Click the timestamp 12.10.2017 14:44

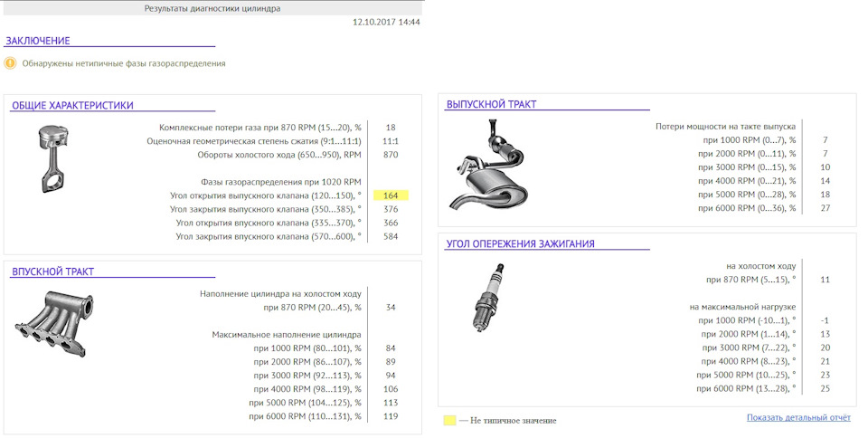[x=386, y=23]
